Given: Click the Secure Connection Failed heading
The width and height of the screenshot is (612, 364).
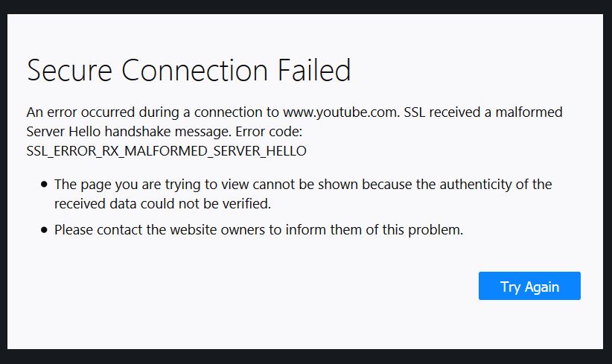Looking at the screenshot, I should point(188,71).
